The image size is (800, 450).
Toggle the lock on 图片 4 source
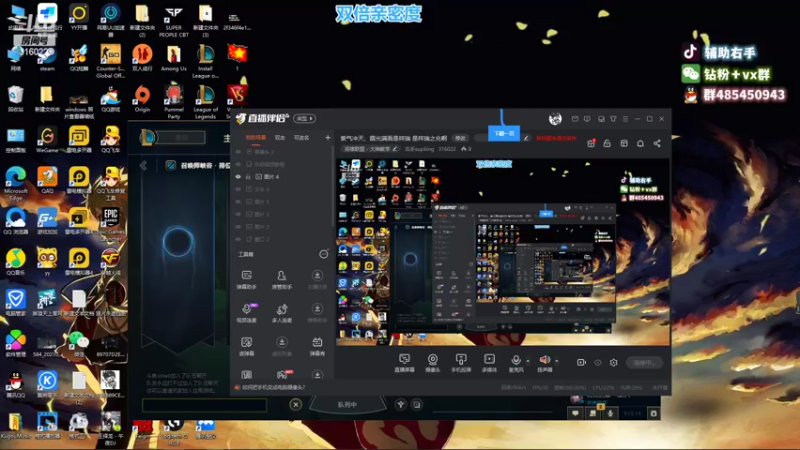248,177
